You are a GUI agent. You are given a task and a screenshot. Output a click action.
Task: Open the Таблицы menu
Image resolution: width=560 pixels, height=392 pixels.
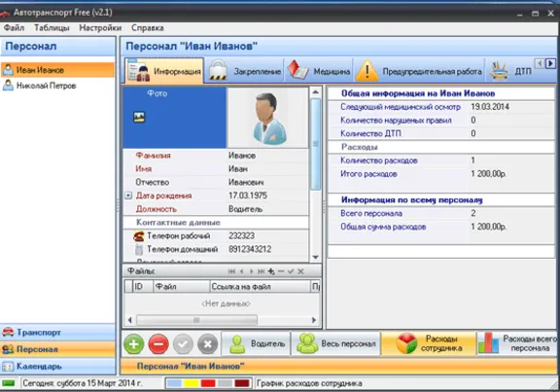point(52,28)
